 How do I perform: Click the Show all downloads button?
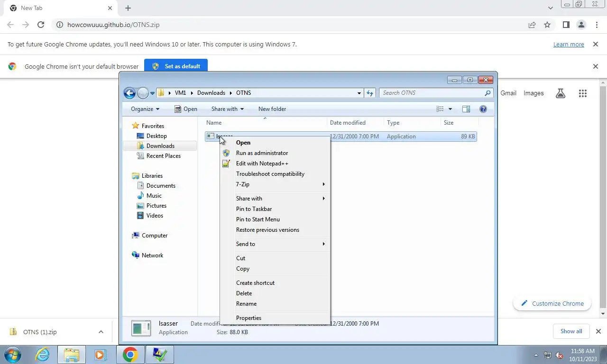click(x=571, y=331)
